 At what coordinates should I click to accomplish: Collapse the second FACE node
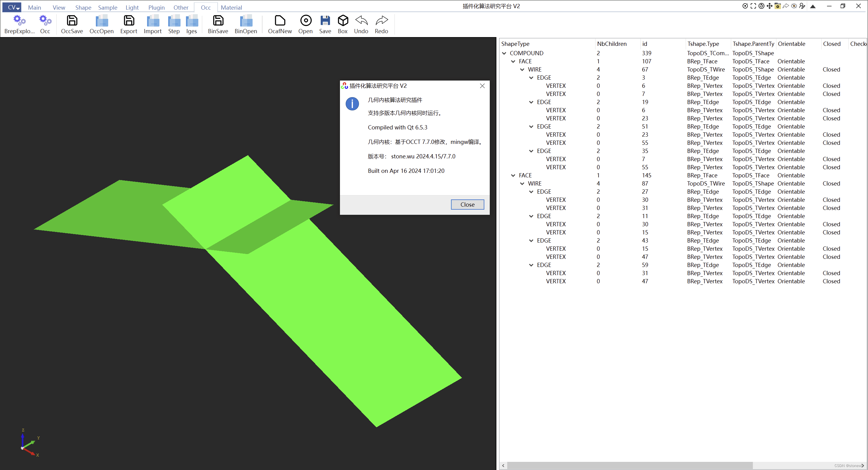coord(513,175)
